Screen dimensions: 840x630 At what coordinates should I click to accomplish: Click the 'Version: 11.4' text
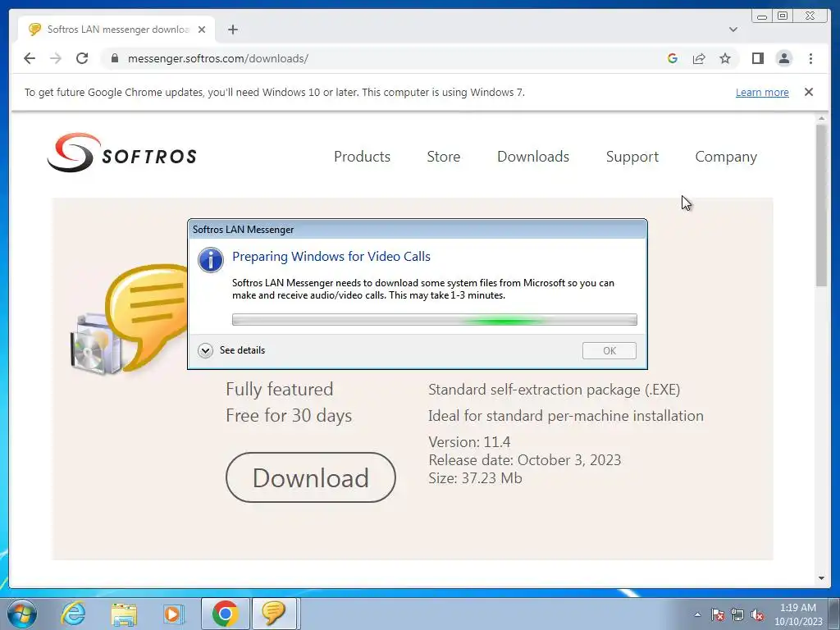pos(469,442)
